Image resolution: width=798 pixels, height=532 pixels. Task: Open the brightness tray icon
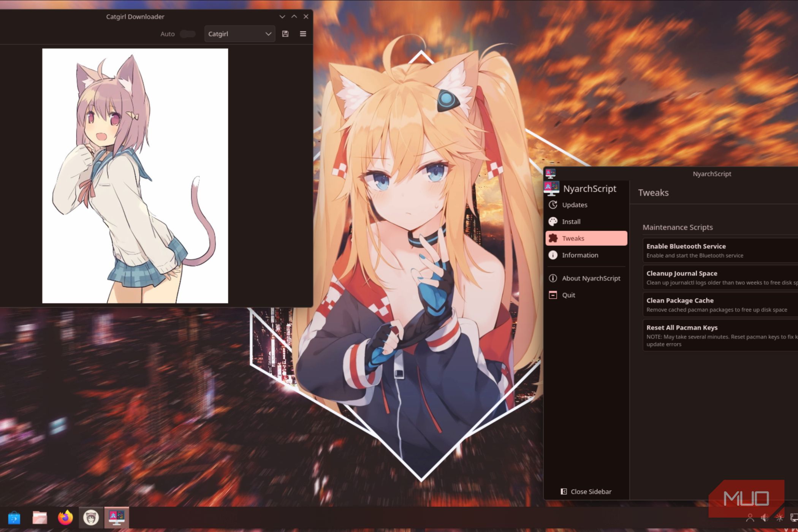coord(779,518)
